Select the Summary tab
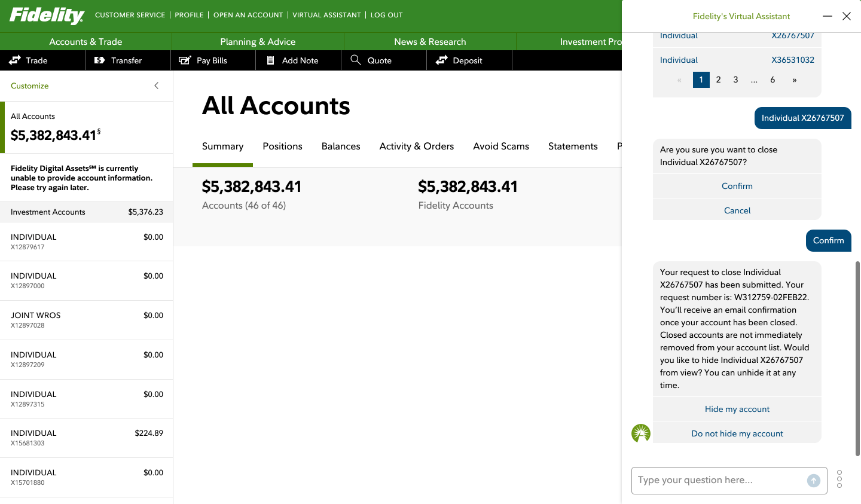Viewport: 861px width, 504px height. point(222,146)
